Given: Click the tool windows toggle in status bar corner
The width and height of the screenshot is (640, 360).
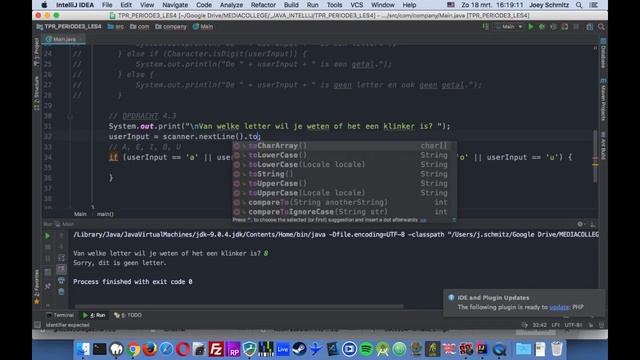Looking at the screenshot, I should tap(38, 325).
